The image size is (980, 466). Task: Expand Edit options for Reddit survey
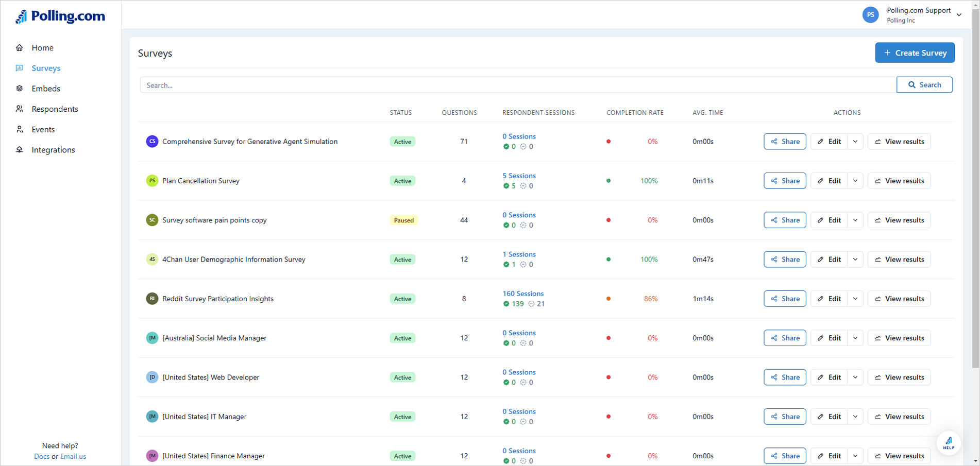pos(855,299)
